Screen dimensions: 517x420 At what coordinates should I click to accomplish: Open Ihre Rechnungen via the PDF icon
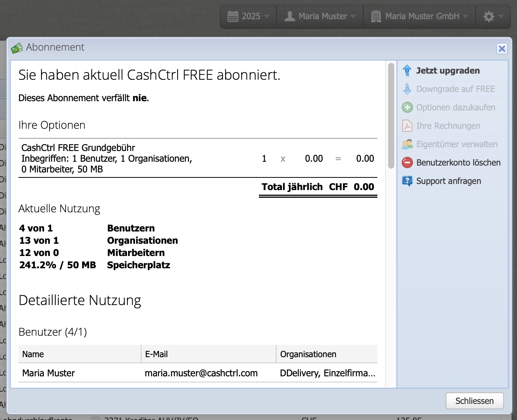click(x=407, y=126)
